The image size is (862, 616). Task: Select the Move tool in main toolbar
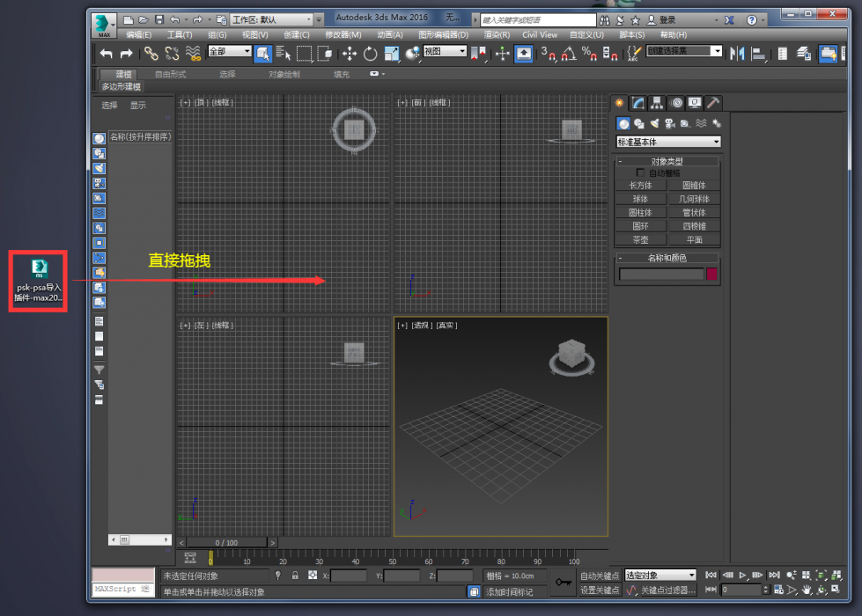[x=349, y=54]
